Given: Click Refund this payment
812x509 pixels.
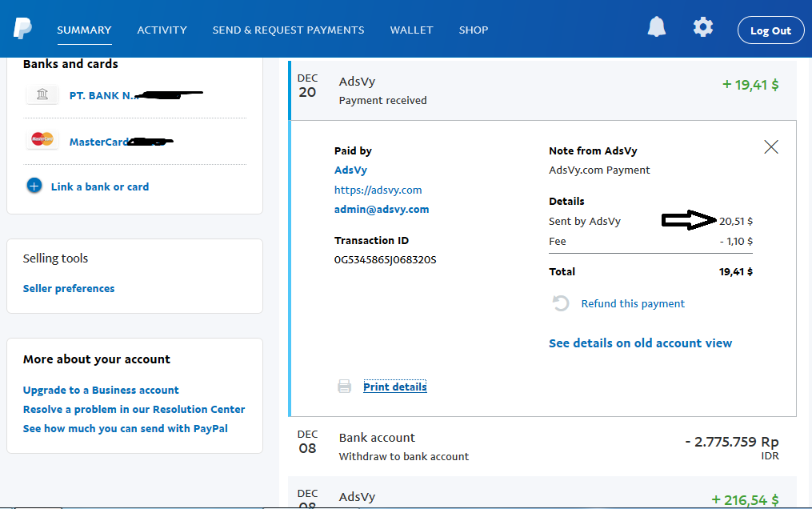Looking at the screenshot, I should point(632,303).
